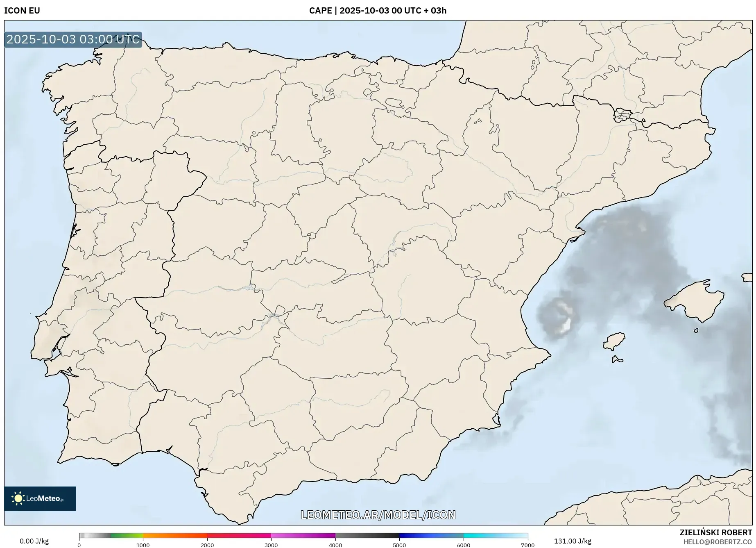Click the HELLO@ROBERTZ.CO email address
The image size is (756, 548).
[x=718, y=542]
